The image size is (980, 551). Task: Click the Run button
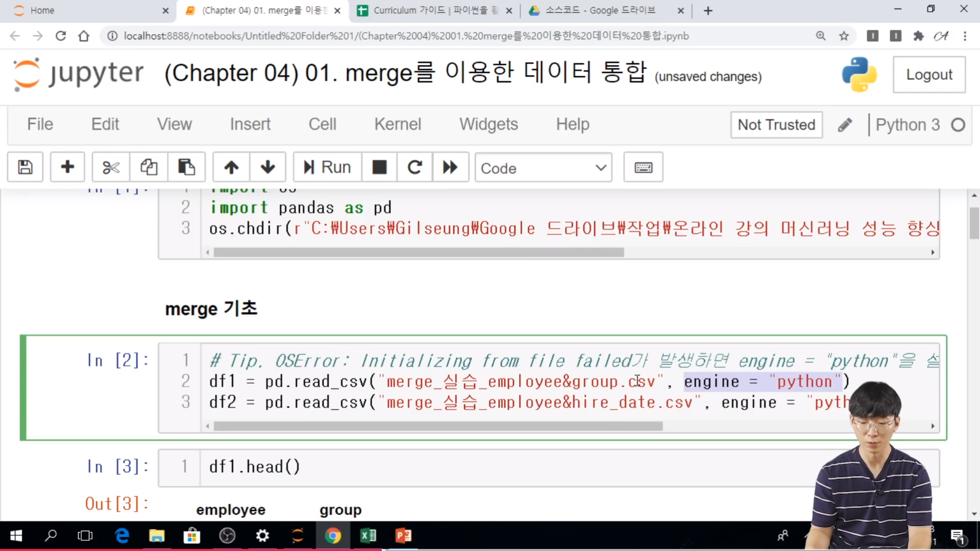point(327,167)
